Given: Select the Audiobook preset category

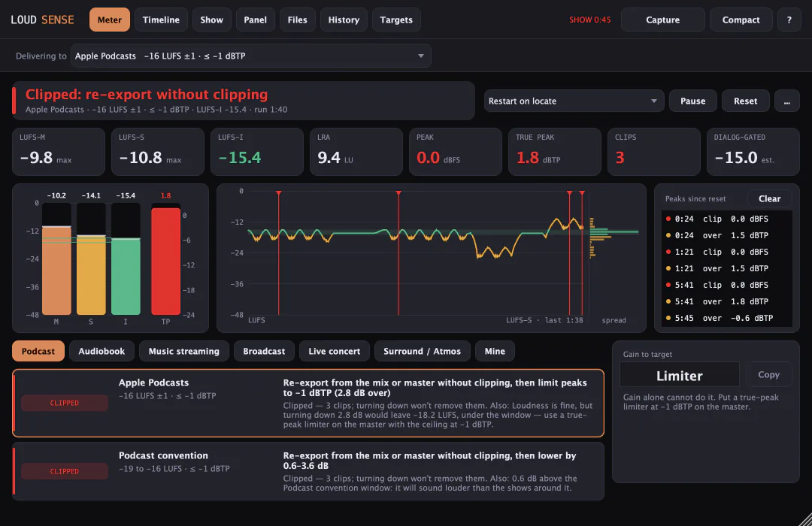Looking at the screenshot, I should click(x=101, y=351).
